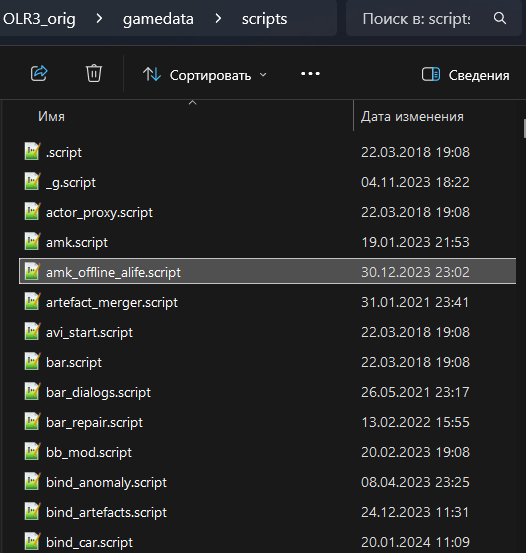
Task: Sort by the Имя column header
Action: [x=51, y=116]
